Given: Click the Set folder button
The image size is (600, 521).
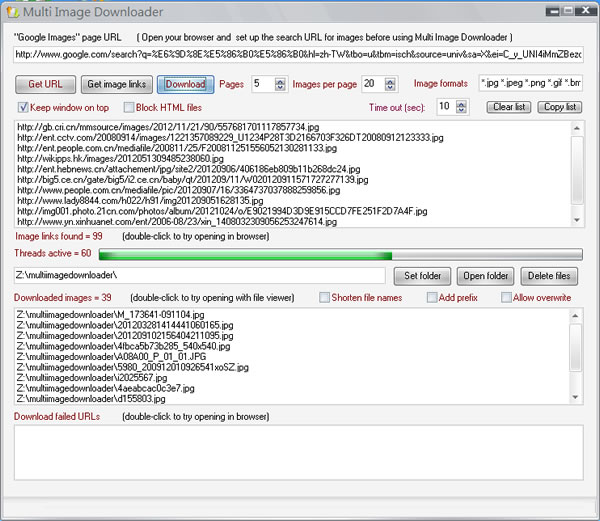Looking at the screenshot, I should [x=423, y=275].
